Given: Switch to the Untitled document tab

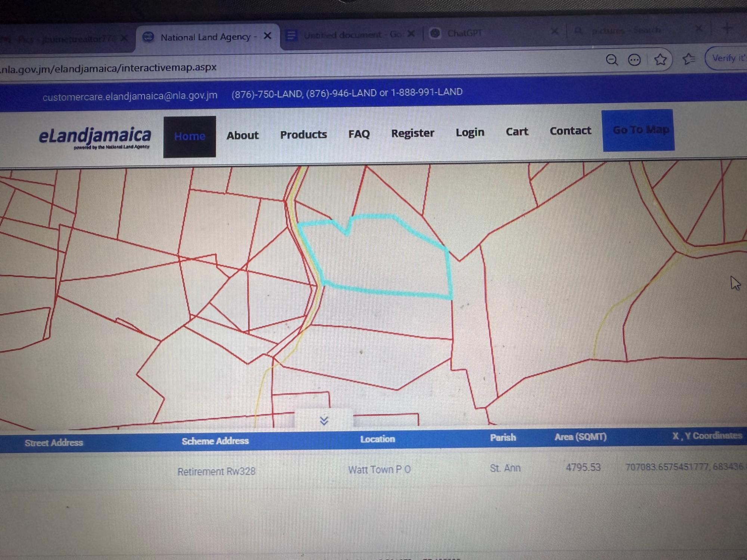Looking at the screenshot, I should tap(344, 35).
